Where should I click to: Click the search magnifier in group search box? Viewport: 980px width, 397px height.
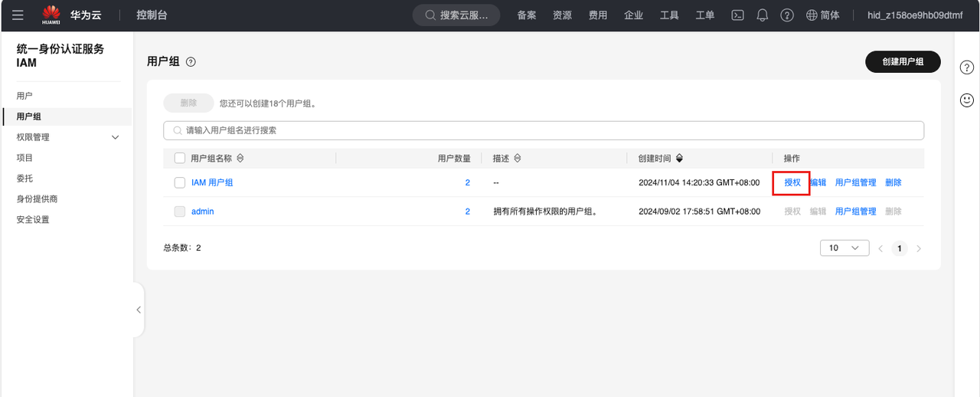[x=177, y=130]
